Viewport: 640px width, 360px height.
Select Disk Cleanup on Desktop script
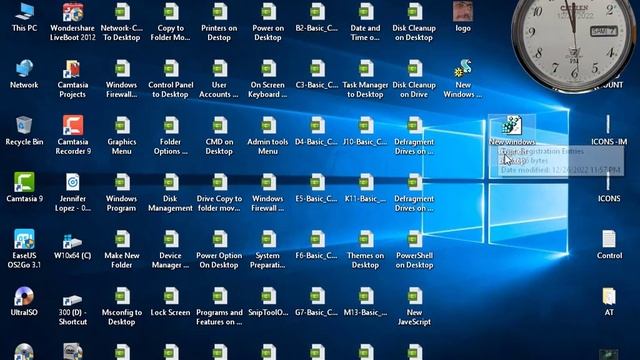tap(414, 12)
